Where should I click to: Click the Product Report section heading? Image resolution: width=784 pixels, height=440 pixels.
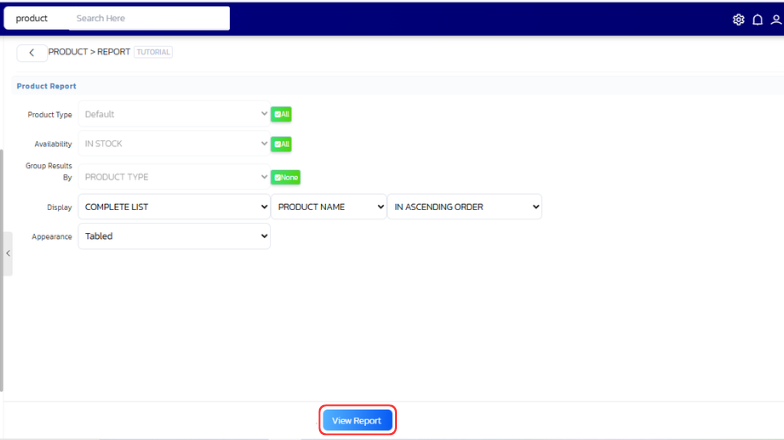coord(46,86)
